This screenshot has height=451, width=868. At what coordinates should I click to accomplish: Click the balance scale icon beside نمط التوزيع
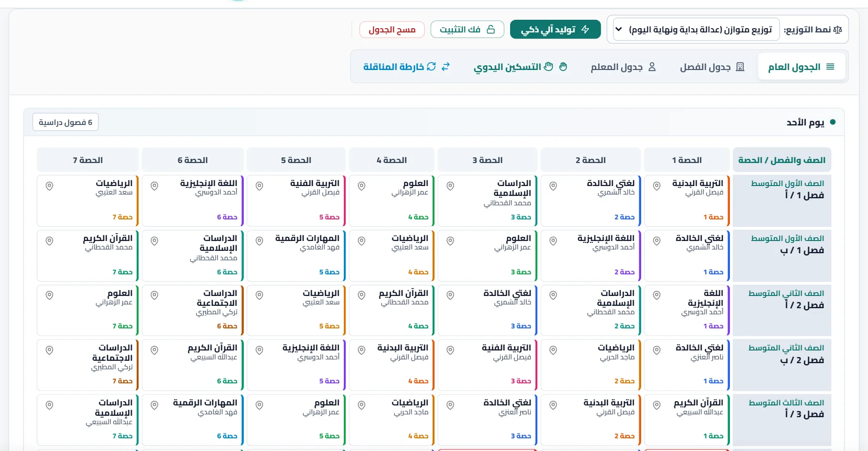(x=837, y=30)
